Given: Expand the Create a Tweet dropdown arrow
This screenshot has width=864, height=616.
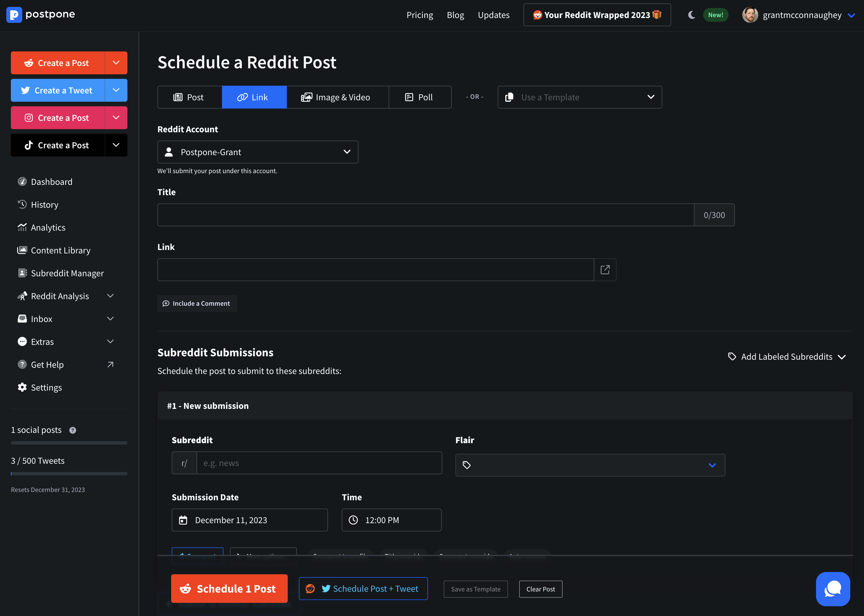Looking at the screenshot, I should click(116, 90).
